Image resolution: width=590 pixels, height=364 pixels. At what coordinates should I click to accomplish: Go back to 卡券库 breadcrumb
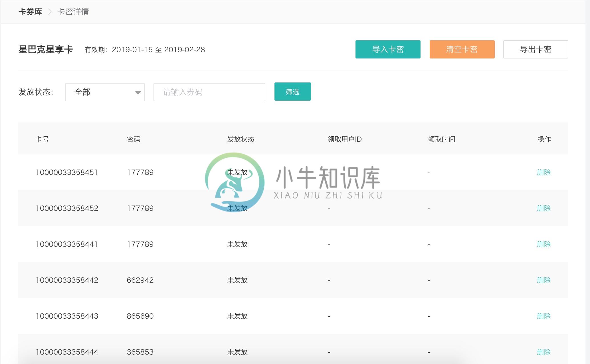pos(30,12)
